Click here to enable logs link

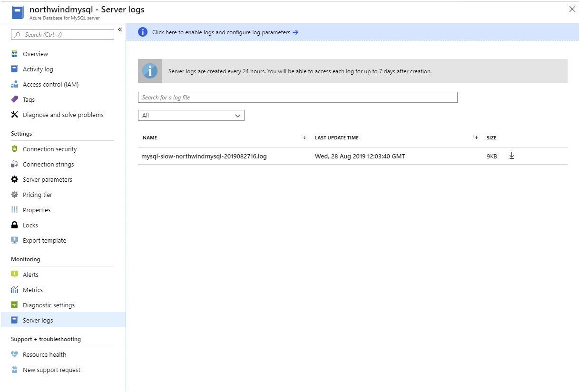pos(221,32)
